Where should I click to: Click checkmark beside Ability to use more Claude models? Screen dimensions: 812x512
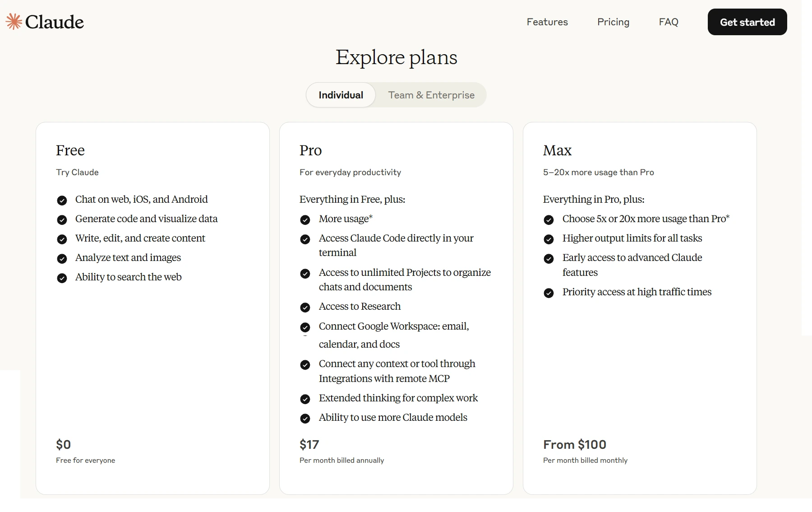(x=305, y=419)
